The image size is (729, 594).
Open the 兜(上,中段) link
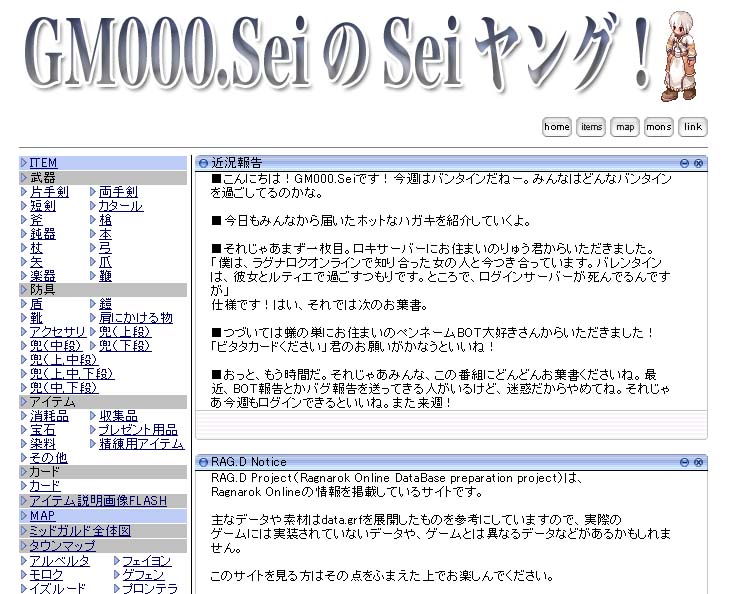pyautogui.click(x=64, y=359)
